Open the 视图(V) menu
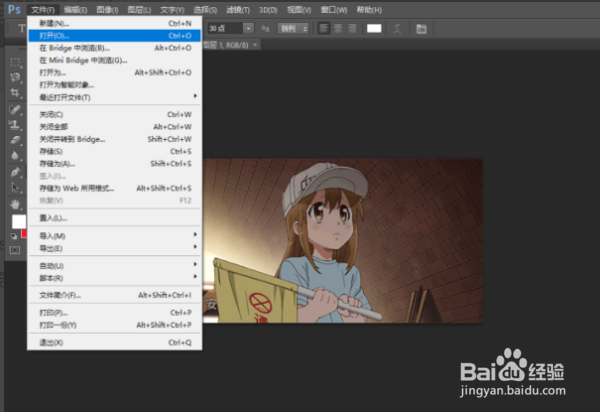The height and width of the screenshot is (412, 600). point(299,10)
